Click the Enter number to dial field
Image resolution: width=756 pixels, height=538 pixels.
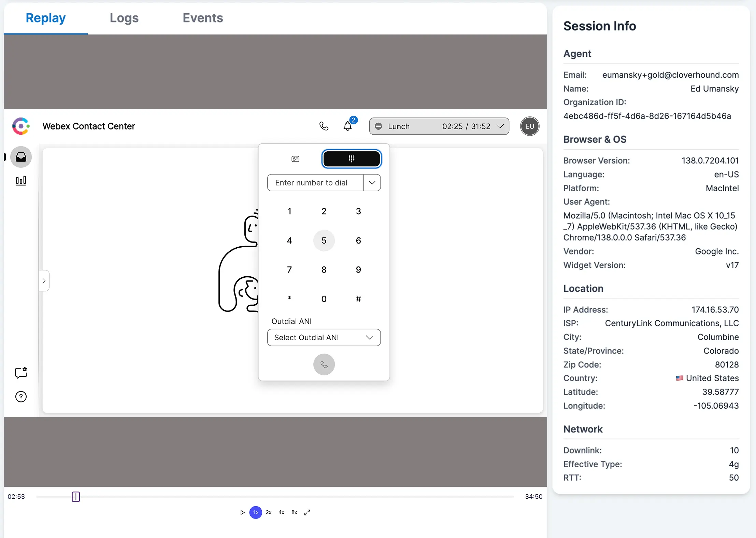[315, 183]
